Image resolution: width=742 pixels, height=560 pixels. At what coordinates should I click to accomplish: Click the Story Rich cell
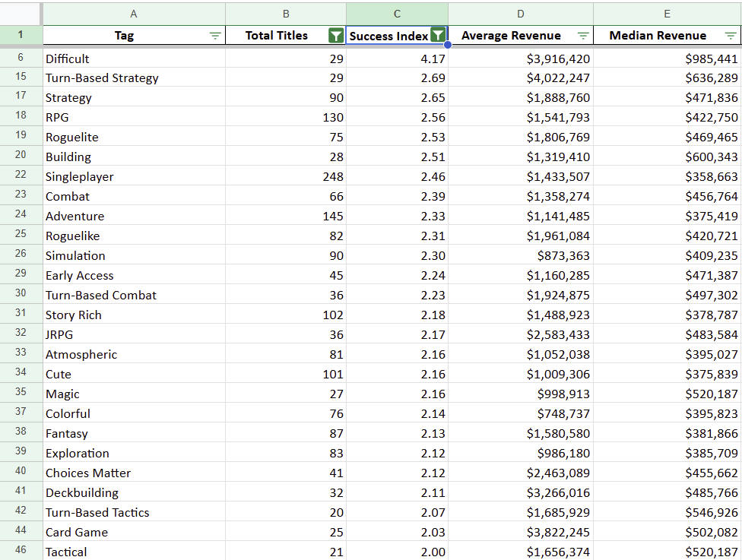[134, 315]
